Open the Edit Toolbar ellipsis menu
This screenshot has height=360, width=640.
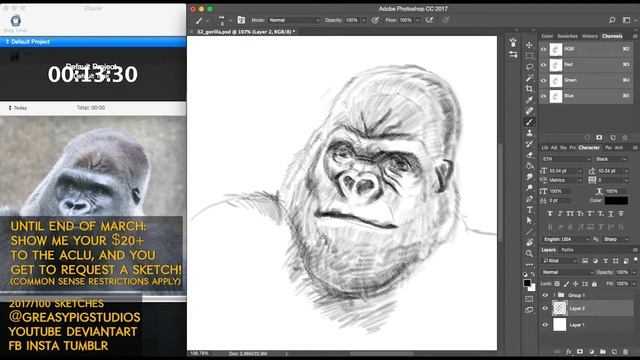tap(529, 264)
